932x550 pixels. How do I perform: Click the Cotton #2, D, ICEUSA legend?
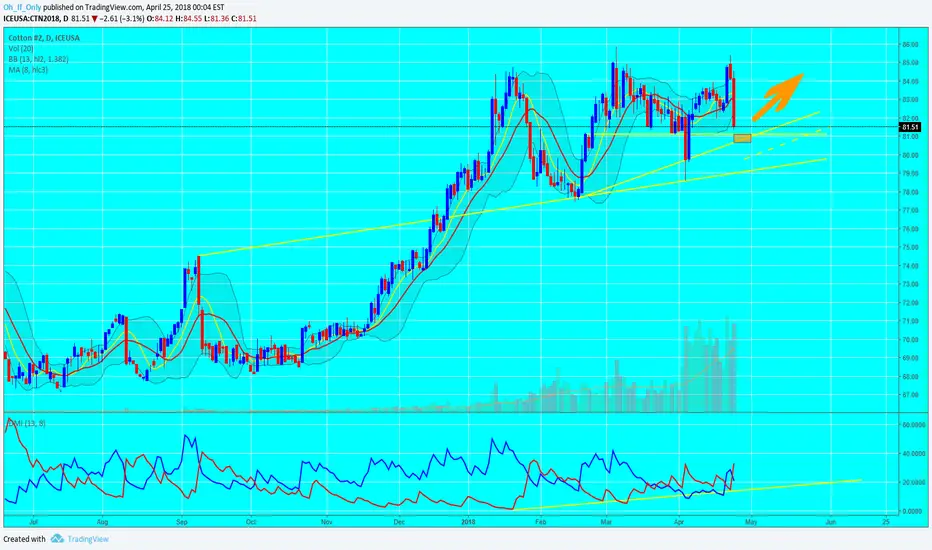point(44,38)
